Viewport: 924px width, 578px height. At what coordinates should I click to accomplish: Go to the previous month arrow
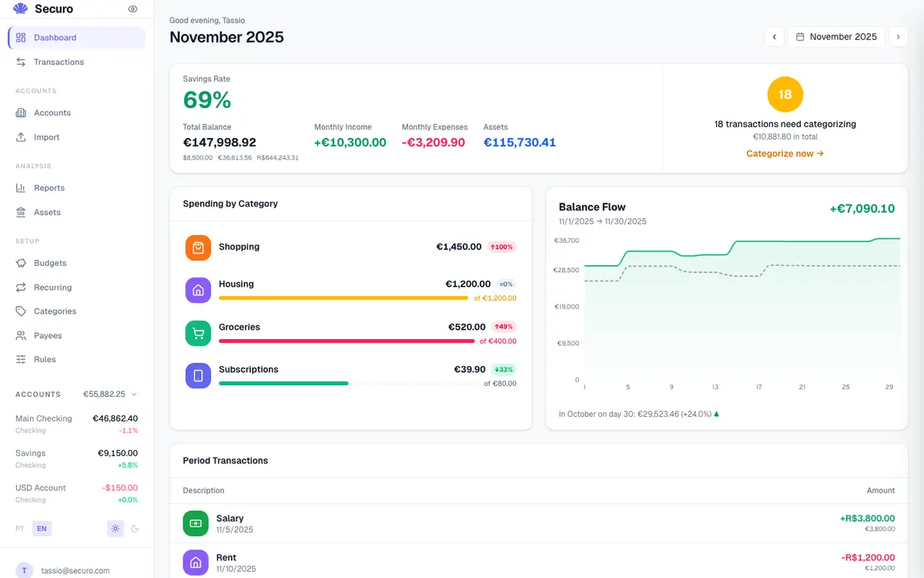[774, 36]
